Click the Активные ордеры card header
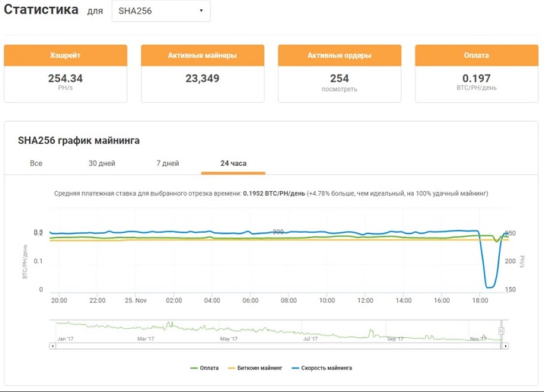This screenshot has height=392, width=544. pyautogui.click(x=339, y=56)
